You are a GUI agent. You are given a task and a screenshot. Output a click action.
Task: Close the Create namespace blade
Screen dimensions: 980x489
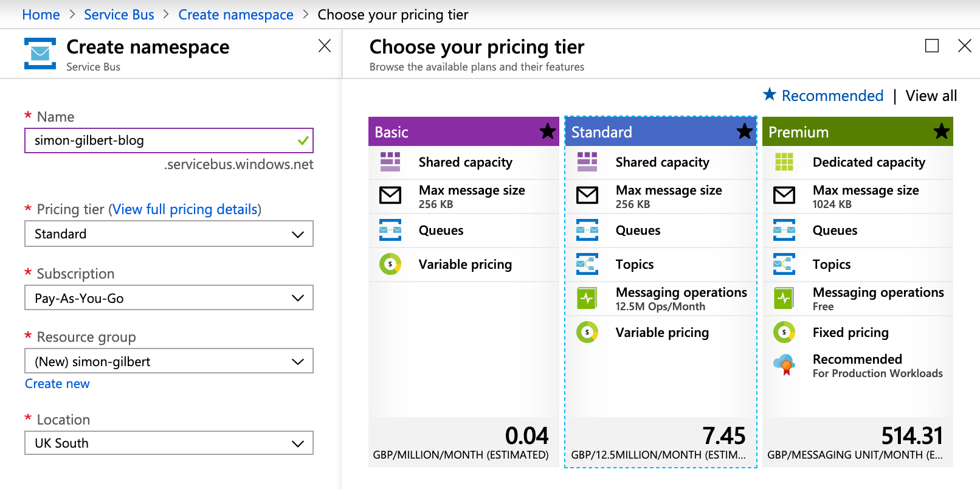pos(325,46)
